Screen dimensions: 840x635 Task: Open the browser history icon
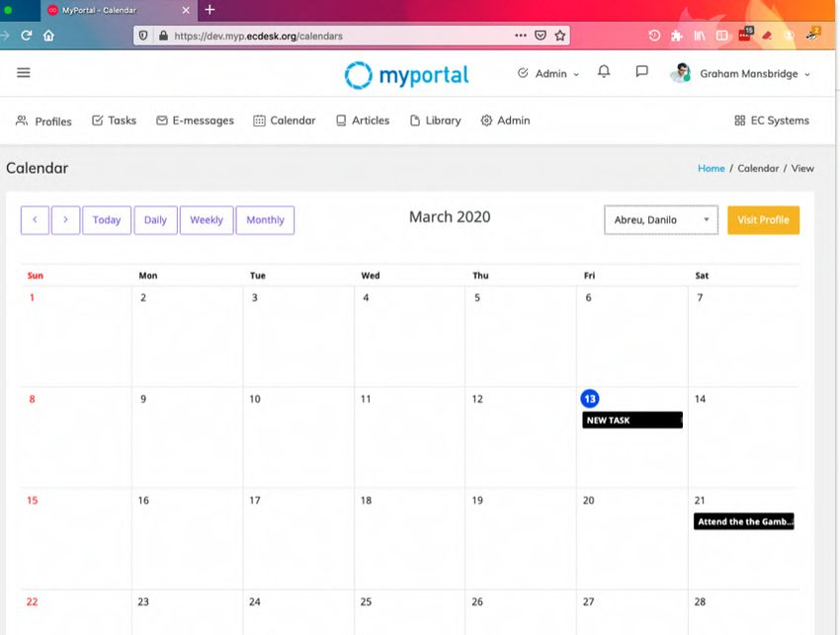(654, 36)
